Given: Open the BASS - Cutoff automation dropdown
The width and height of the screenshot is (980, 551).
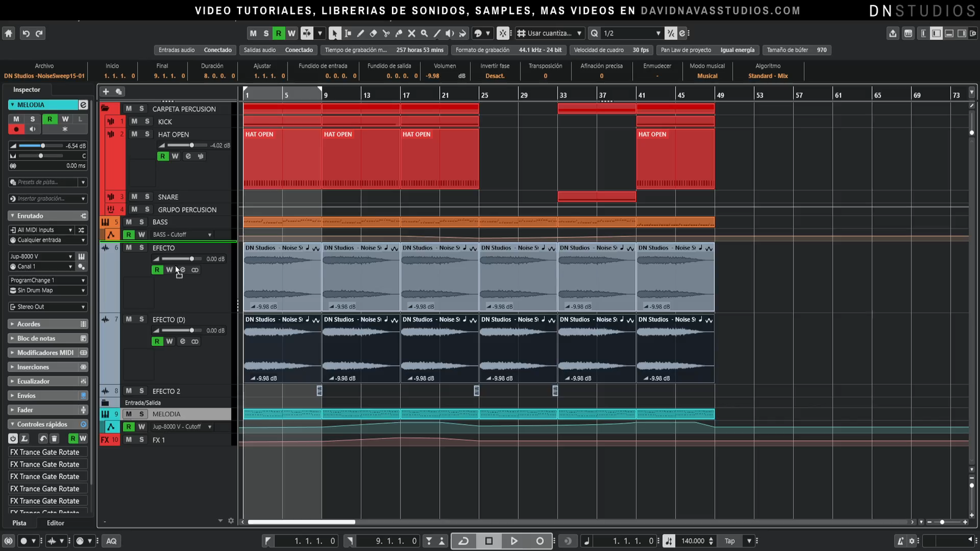Looking at the screenshot, I should click(209, 235).
